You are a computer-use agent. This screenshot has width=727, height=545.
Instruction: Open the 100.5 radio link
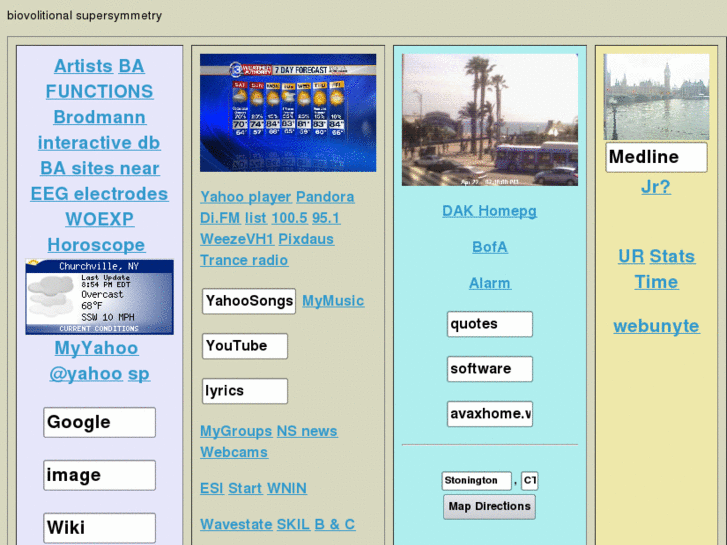click(289, 218)
